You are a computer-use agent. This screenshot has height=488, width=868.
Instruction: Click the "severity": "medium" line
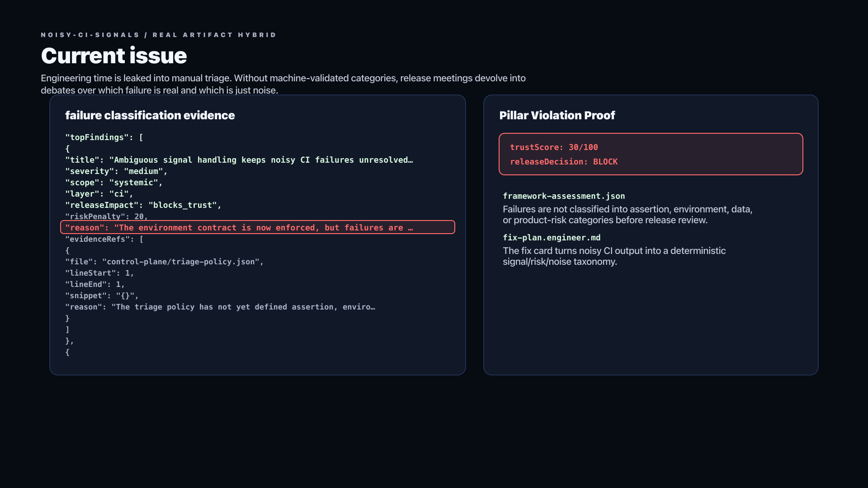[117, 171]
